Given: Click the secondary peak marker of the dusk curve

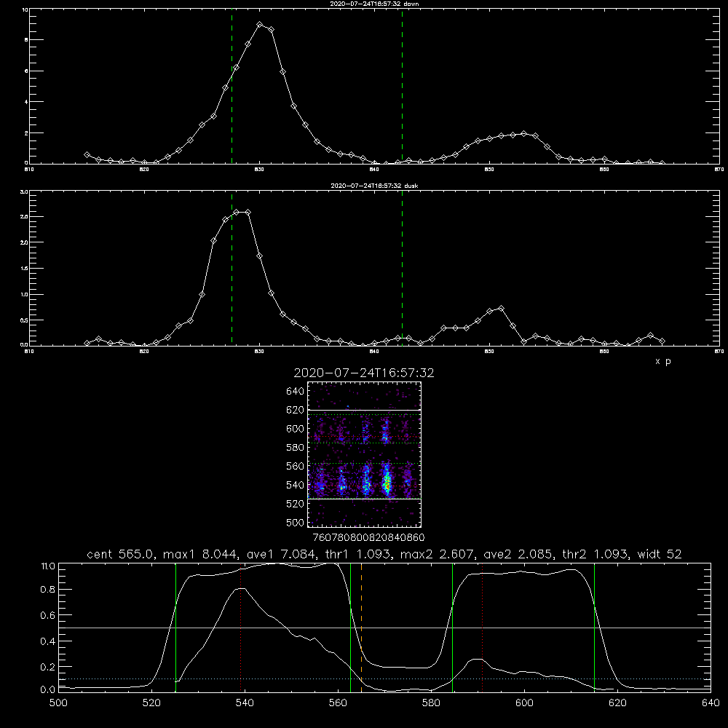Looking at the screenshot, I should [501, 308].
